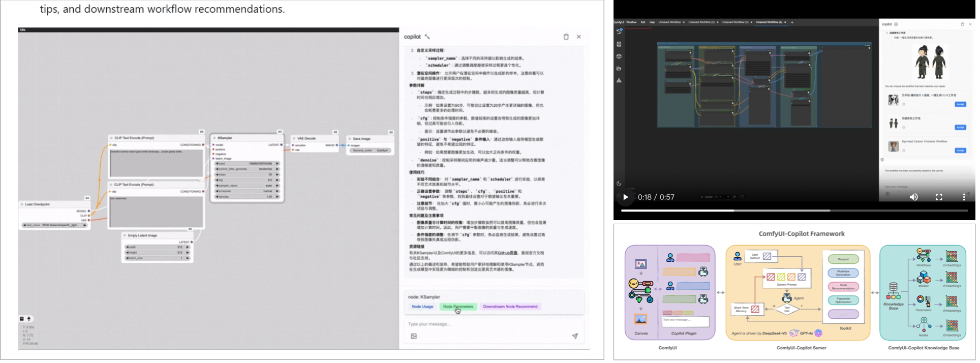
Task: Click Downstream Node Recommend
Action: click(510, 307)
